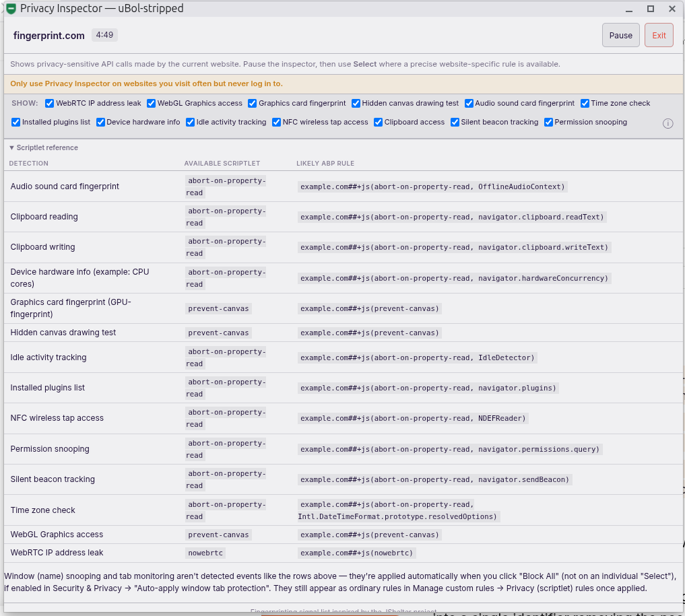Collapse the Scriptlet reference section
Viewport: 685px width, 616px height.
pyautogui.click(x=44, y=147)
